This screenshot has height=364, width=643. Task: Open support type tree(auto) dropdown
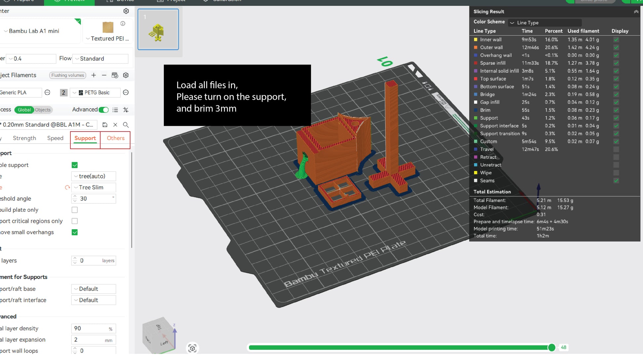(94, 176)
